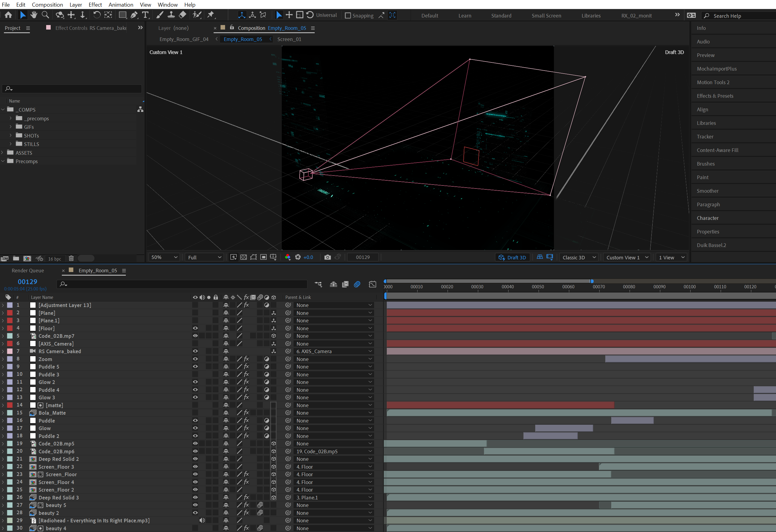The height and width of the screenshot is (532, 776).
Task: Click the red label swatch of Plane layer
Action: (10, 313)
